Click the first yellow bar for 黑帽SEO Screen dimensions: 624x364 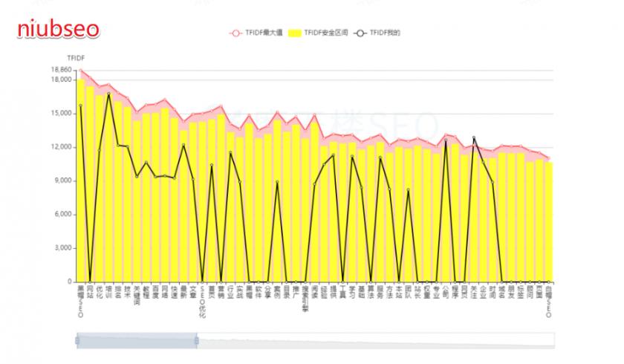pos(80,186)
